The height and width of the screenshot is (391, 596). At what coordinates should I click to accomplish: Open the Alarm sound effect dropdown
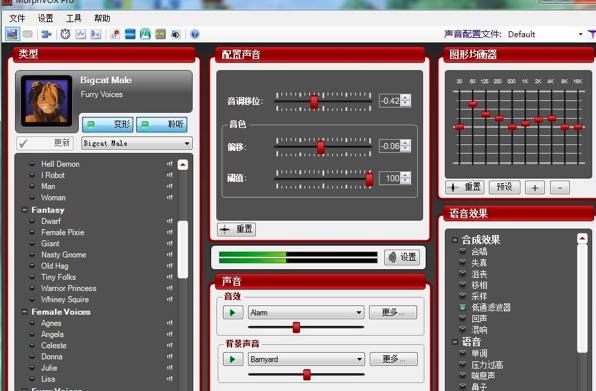[306, 312]
